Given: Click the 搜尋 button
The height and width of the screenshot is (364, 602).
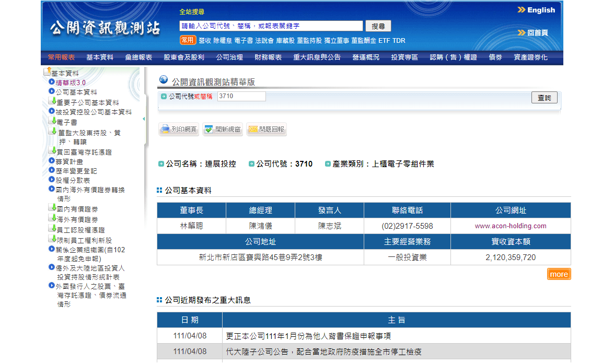Looking at the screenshot, I should tap(378, 26).
